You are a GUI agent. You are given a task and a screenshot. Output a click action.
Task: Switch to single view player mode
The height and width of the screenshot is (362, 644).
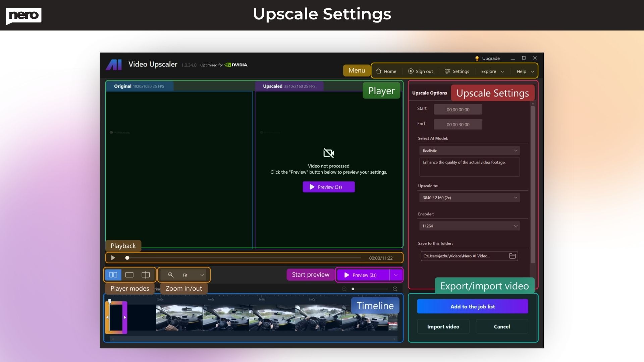pyautogui.click(x=129, y=275)
